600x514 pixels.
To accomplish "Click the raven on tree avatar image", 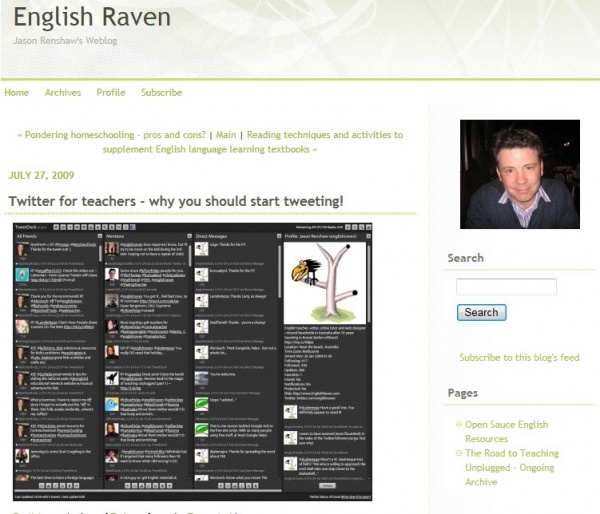I will click(325, 283).
